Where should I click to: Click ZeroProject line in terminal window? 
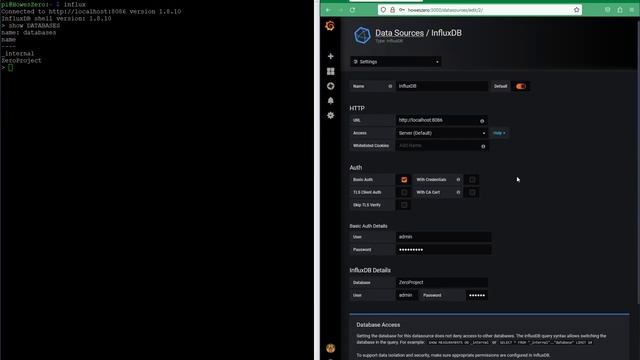click(x=21, y=60)
